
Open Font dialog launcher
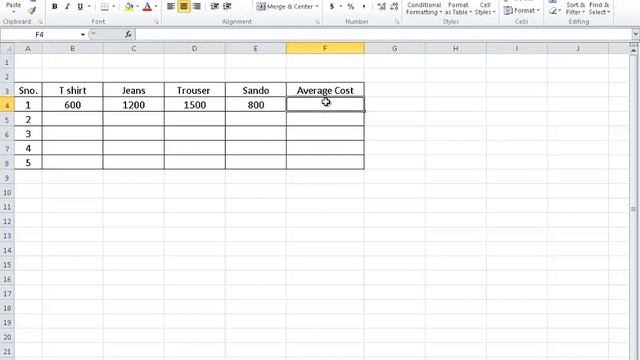[x=156, y=22]
